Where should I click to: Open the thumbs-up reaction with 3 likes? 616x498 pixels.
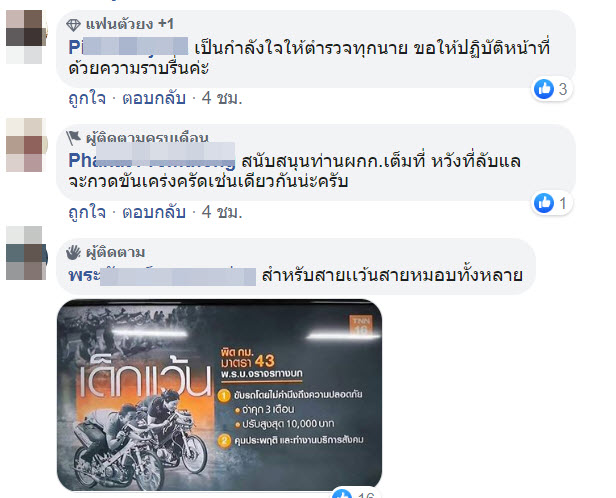552,89
